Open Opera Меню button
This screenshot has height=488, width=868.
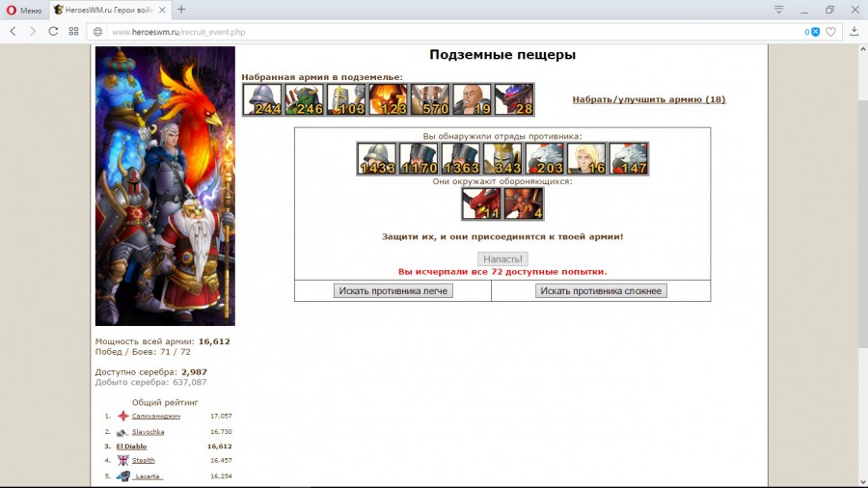24,10
